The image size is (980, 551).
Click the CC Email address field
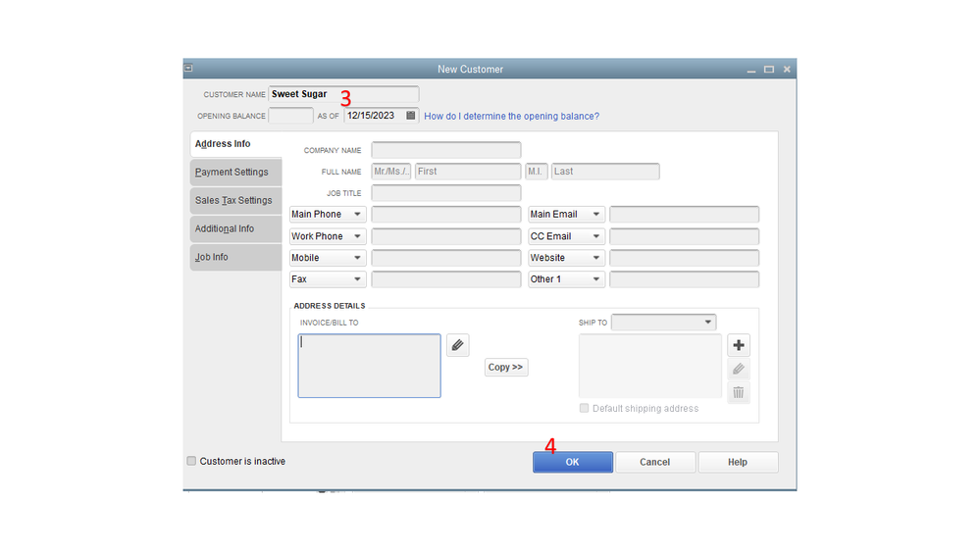click(x=685, y=236)
